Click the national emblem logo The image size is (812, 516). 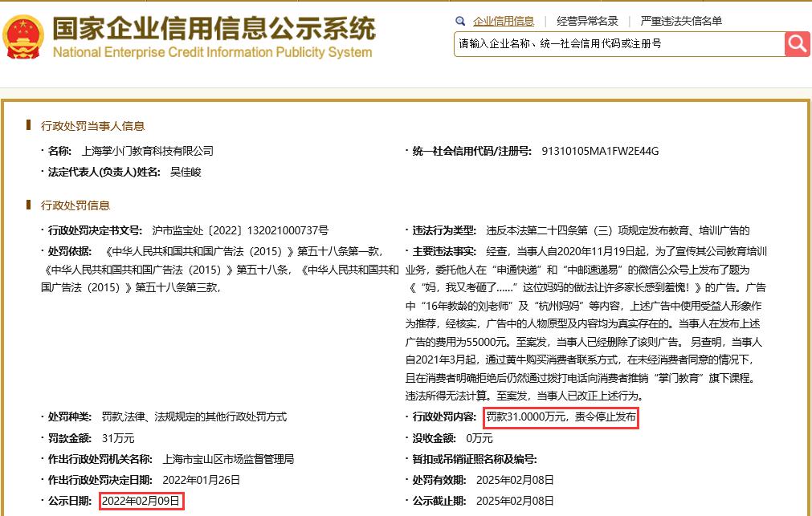(22, 37)
